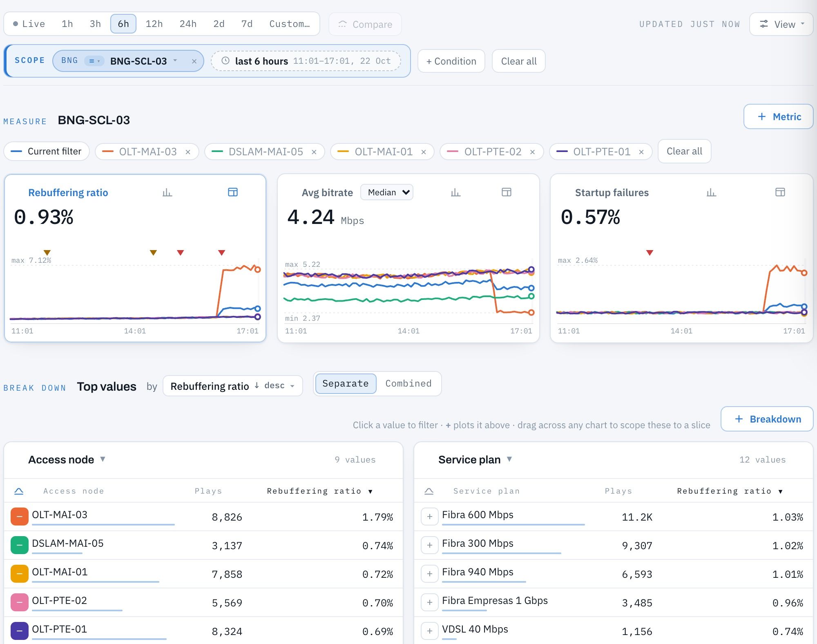Click table layout icon on Avg bitrate card
817x644 pixels.
coord(507,192)
